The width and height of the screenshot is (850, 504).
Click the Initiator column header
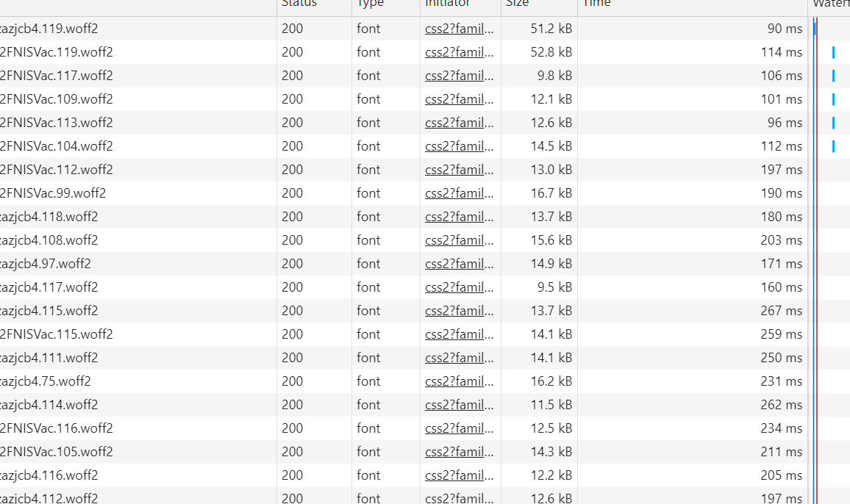(x=447, y=4)
